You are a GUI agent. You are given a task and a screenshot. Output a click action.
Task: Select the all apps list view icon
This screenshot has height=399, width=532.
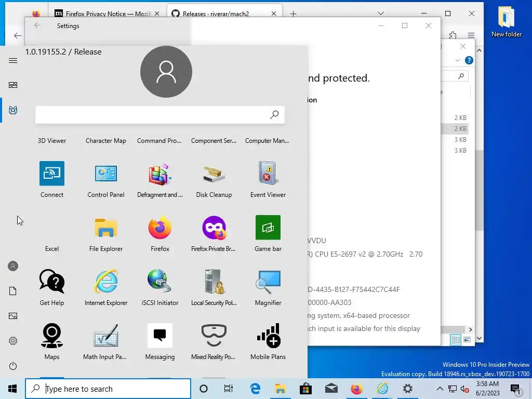(x=13, y=110)
